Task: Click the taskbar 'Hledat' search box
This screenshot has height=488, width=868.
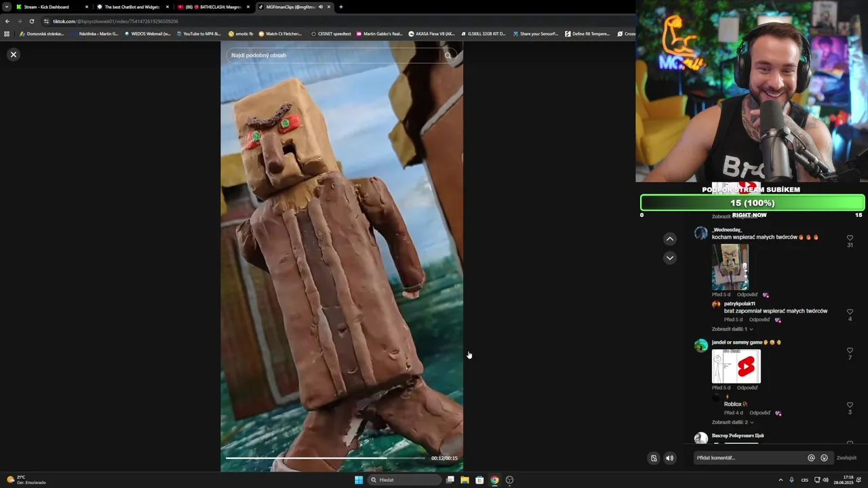Action: point(405,480)
